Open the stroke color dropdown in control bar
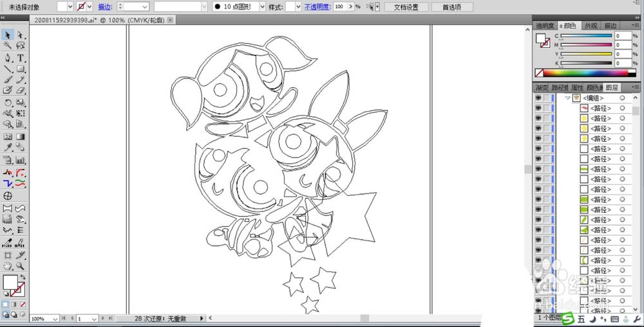The image size is (644, 327). click(90, 6)
